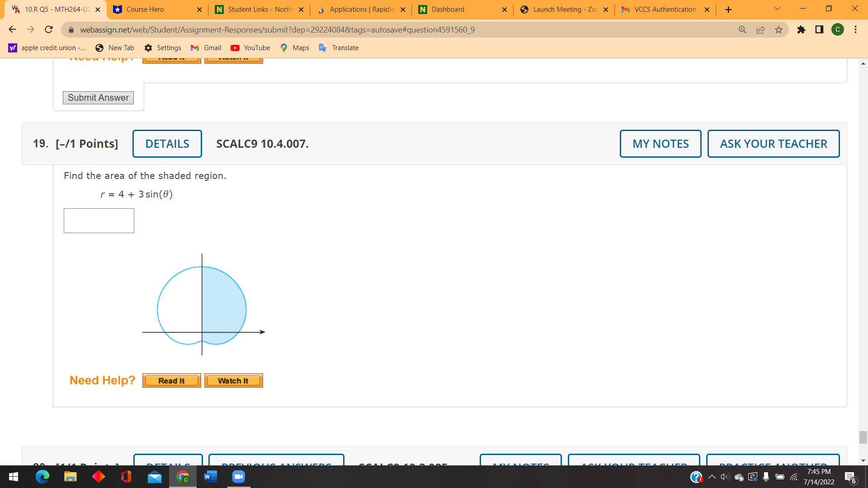This screenshot has height=488, width=868.
Task: Launch Microsoft Word from the taskbar
Action: (x=210, y=477)
